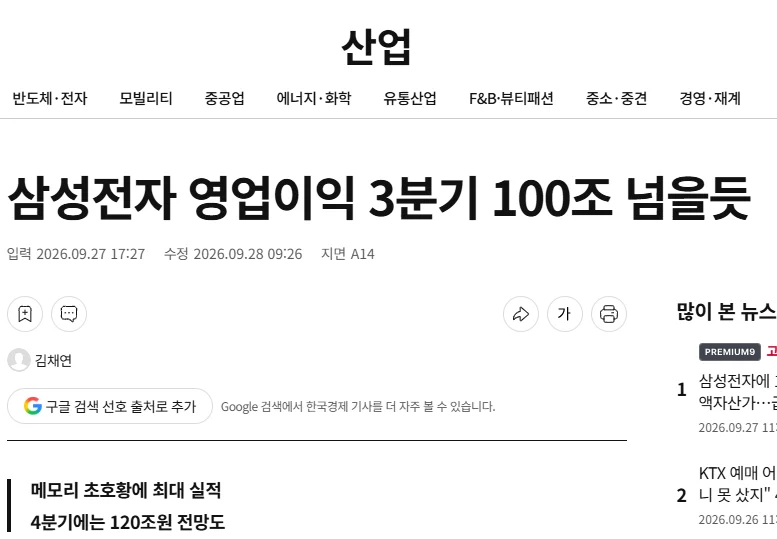Viewport: 777px width, 539px height.
Task: Adjust font size with the 가 button
Action: click(x=565, y=314)
